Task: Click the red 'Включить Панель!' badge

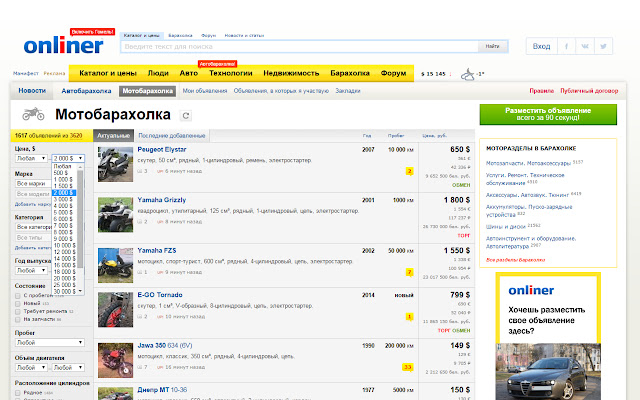Action: click(x=92, y=31)
